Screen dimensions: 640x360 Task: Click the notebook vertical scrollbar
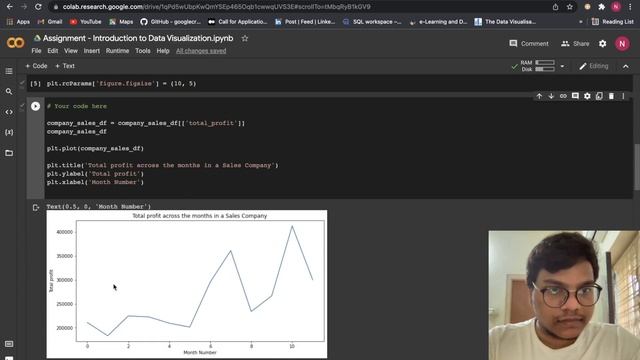click(x=637, y=167)
